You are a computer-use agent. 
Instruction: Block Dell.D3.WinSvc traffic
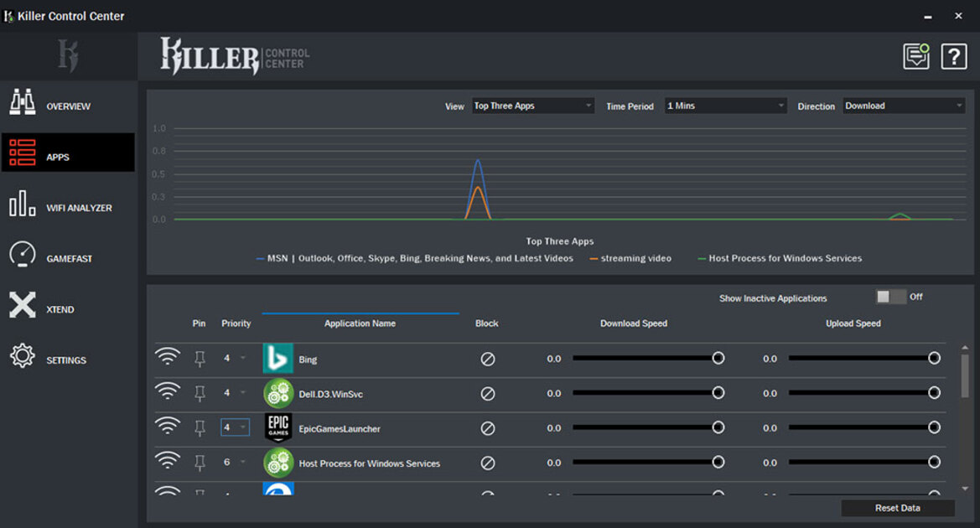488,394
